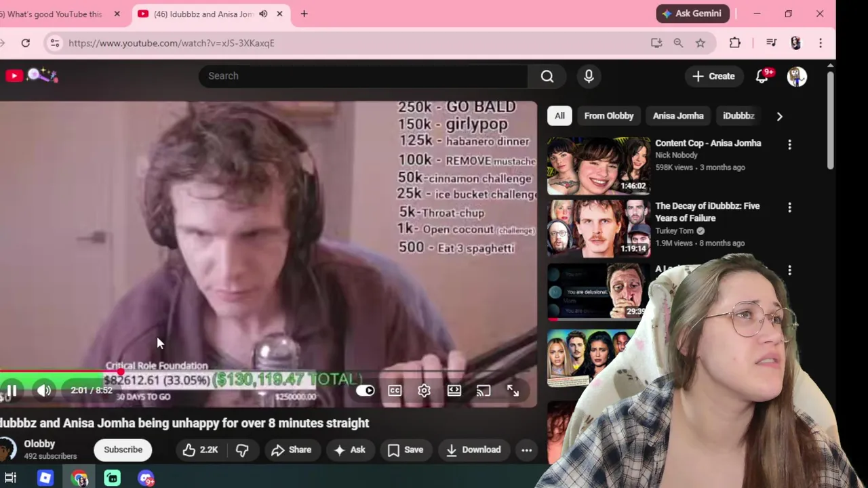The image size is (868, 488).
Task: Share this video
Action: (x=292, y=449)
